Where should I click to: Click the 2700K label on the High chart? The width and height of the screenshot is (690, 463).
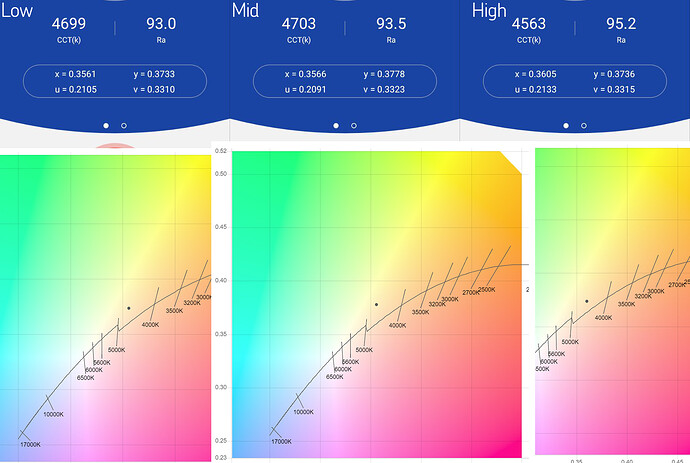(677, 285)
